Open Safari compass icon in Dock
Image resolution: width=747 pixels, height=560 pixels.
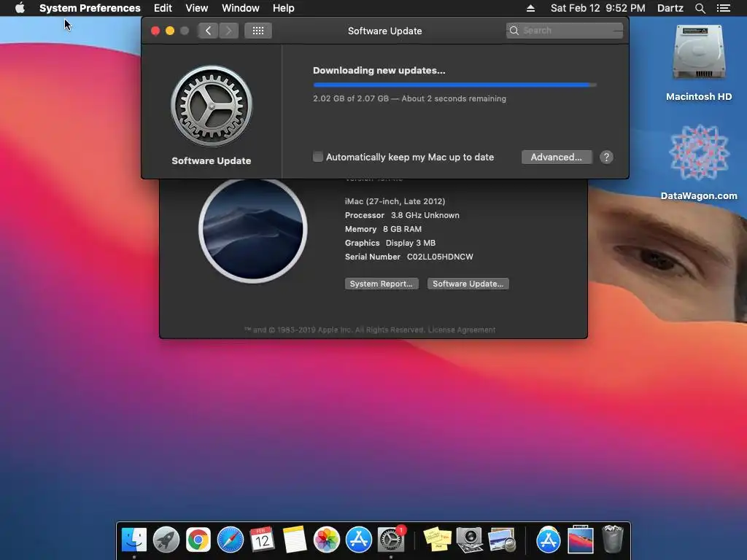click(230, 540)
